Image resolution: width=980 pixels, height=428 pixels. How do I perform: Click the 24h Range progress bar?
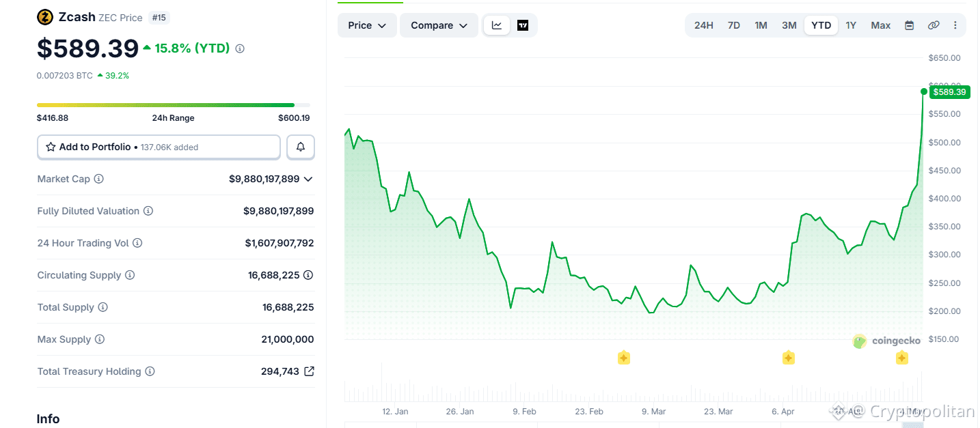tap(174, 105)
